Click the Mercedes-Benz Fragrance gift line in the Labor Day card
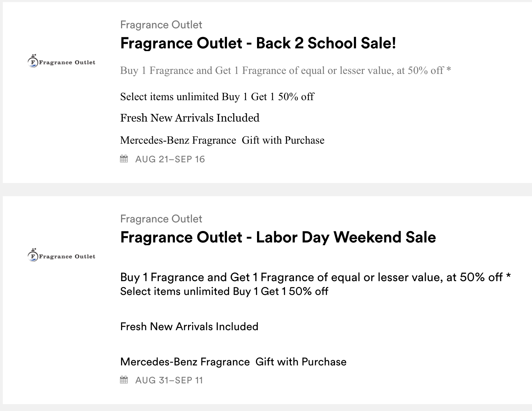The image size is (532, 411). click(233, 362)
